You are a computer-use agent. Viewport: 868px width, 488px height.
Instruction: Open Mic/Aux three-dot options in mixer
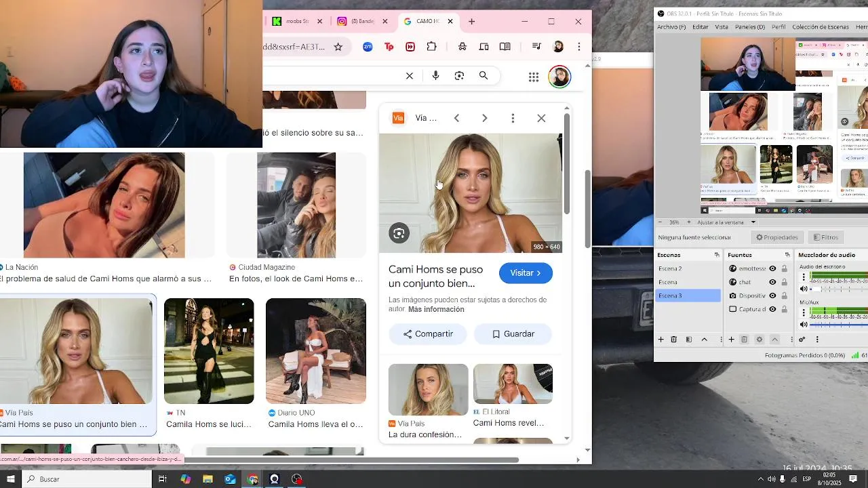804,313
